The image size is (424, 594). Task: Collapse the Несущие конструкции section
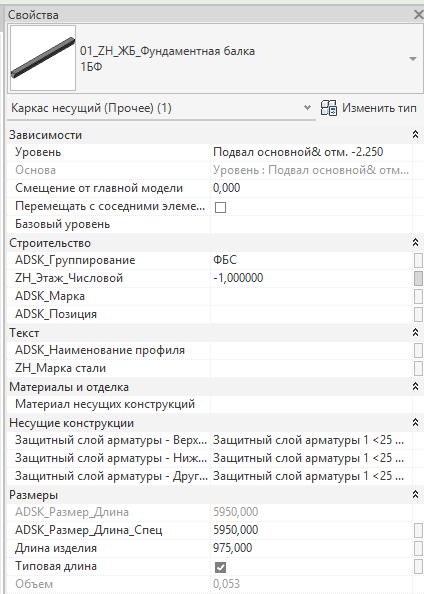(x=415, y=422)
